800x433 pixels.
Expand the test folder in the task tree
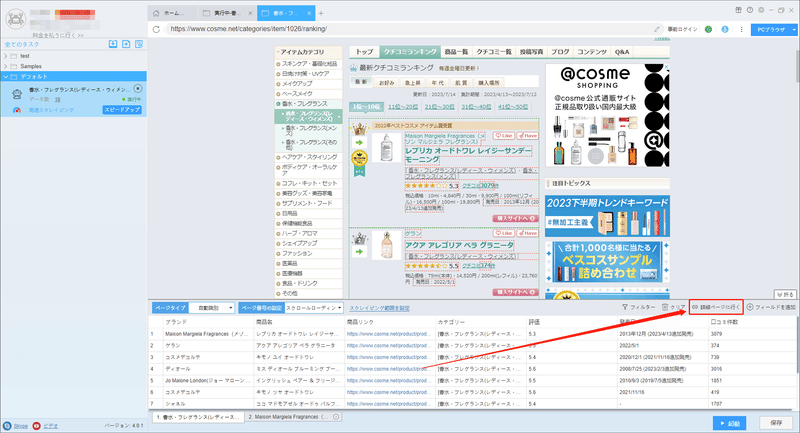(6, 56)
